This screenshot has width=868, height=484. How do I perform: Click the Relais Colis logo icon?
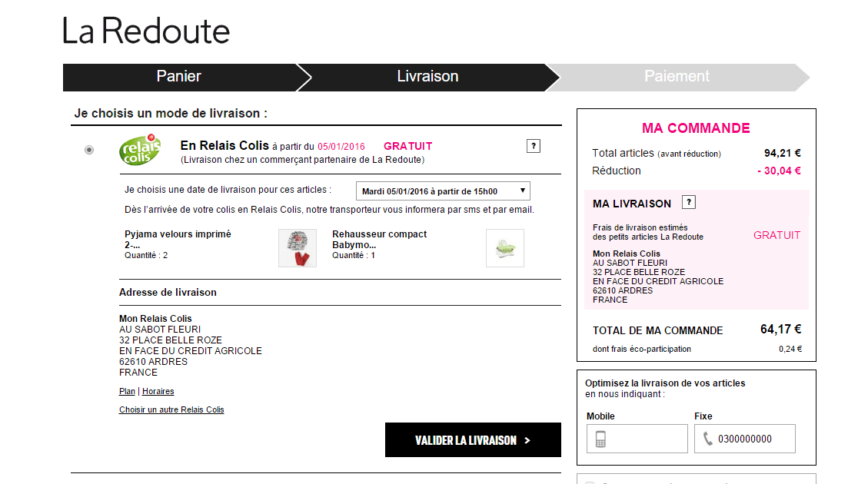[139, 151]
